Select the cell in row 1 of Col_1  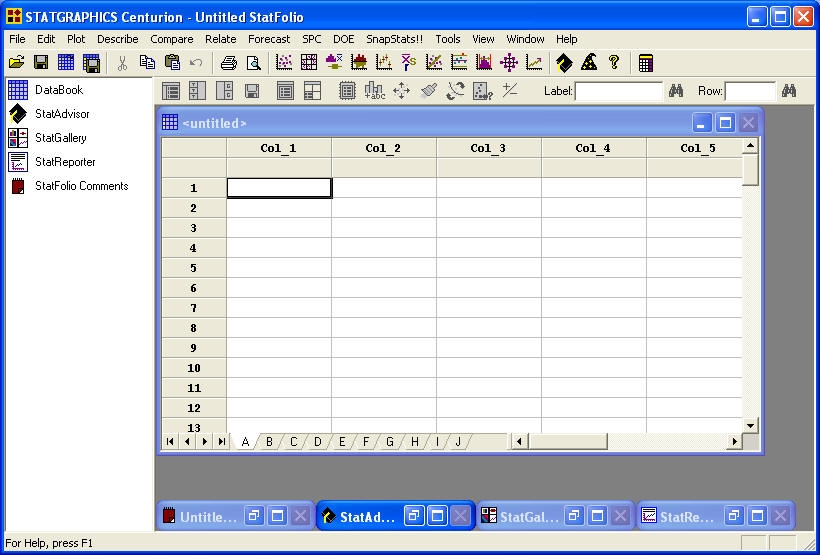click(x=279, y=188)
